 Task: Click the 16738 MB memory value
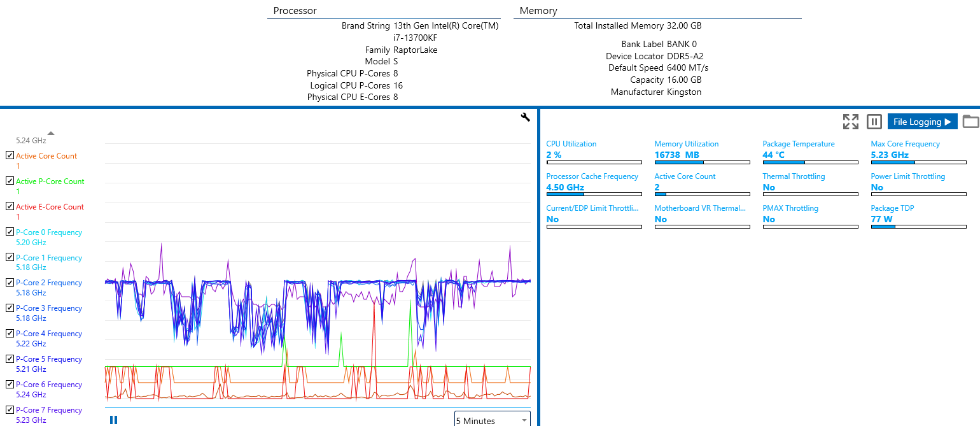point(676,155)
